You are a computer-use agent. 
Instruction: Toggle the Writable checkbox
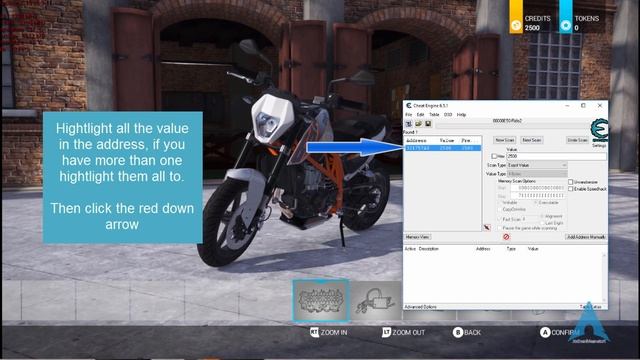[x=500, y=202]
